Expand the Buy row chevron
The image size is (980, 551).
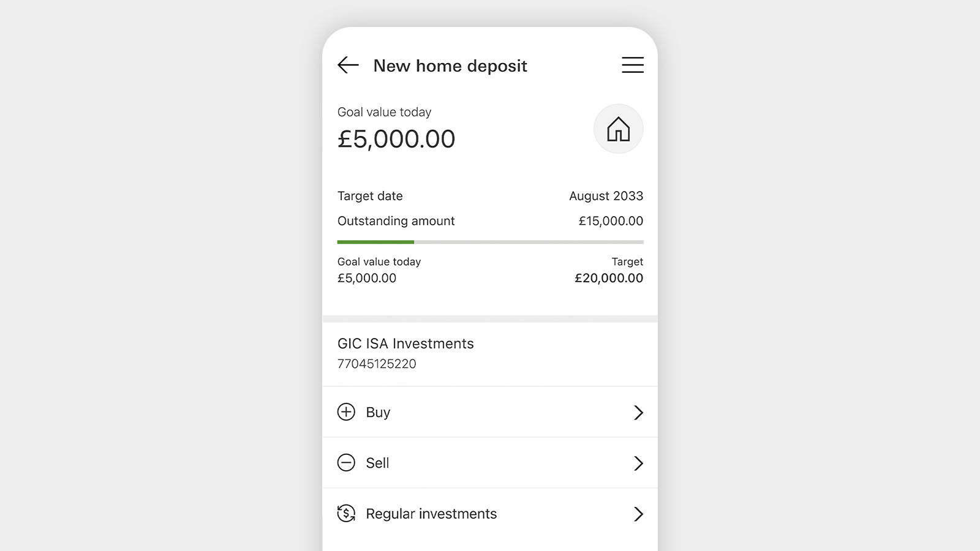[638, 413]
